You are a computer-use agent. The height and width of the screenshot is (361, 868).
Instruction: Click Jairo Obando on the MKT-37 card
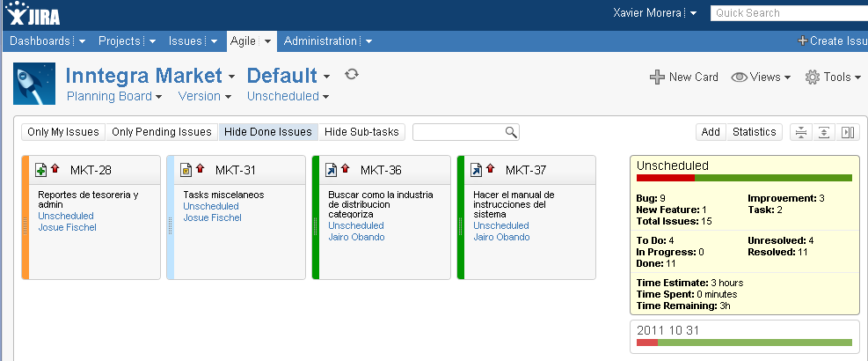(x=501, y=238)
